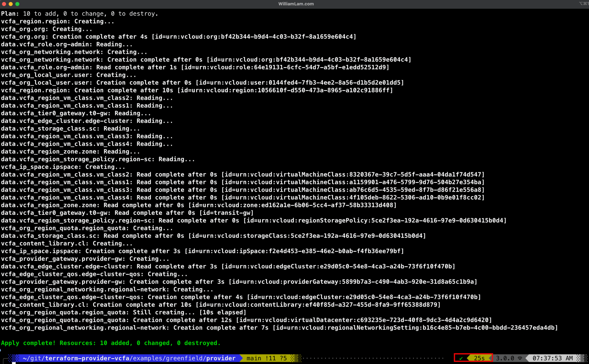Click the diamond gem icon beside version 3.0.0
589x364 pixels.
[520, 358]
